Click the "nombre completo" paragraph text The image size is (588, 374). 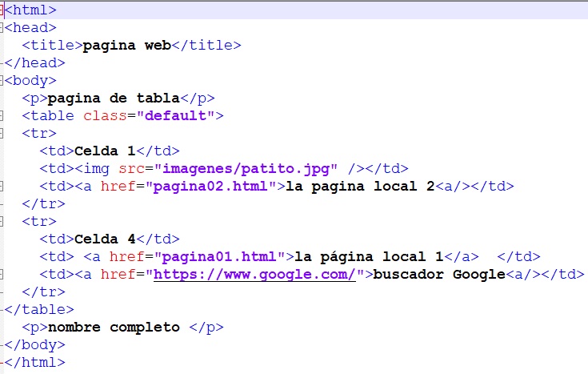click(x=114, y=327)
